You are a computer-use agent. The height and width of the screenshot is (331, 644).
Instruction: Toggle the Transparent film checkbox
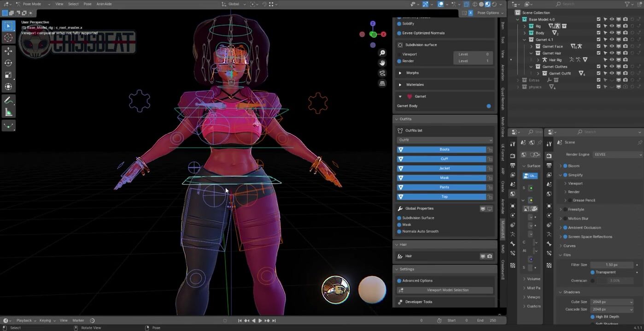[x=592, y=272]
